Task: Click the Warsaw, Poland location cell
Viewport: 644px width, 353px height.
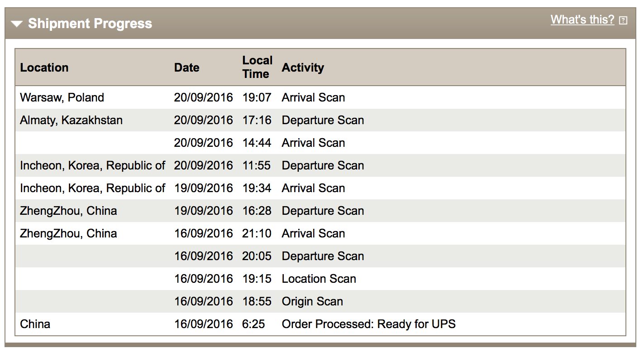Action: click(x=62, y=97)
